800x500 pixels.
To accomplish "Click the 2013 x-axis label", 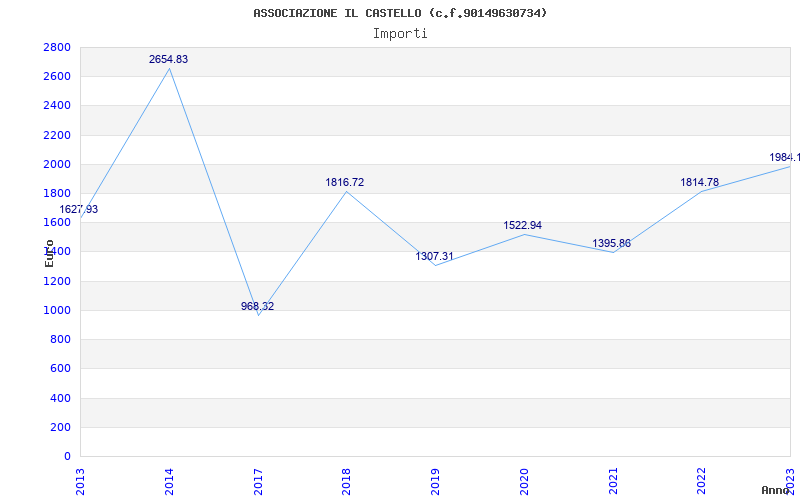I will pos(81,482).
